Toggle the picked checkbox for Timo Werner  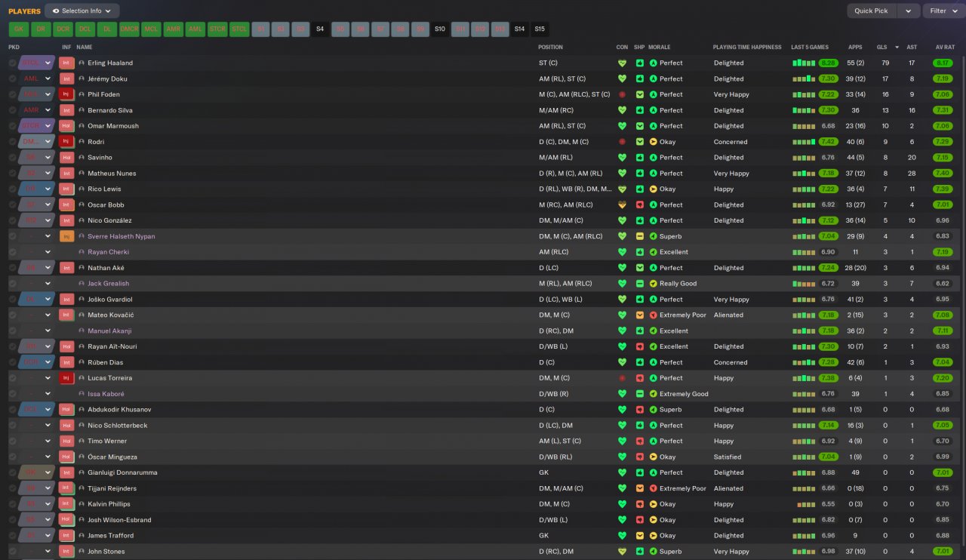(x=13, y=441)
